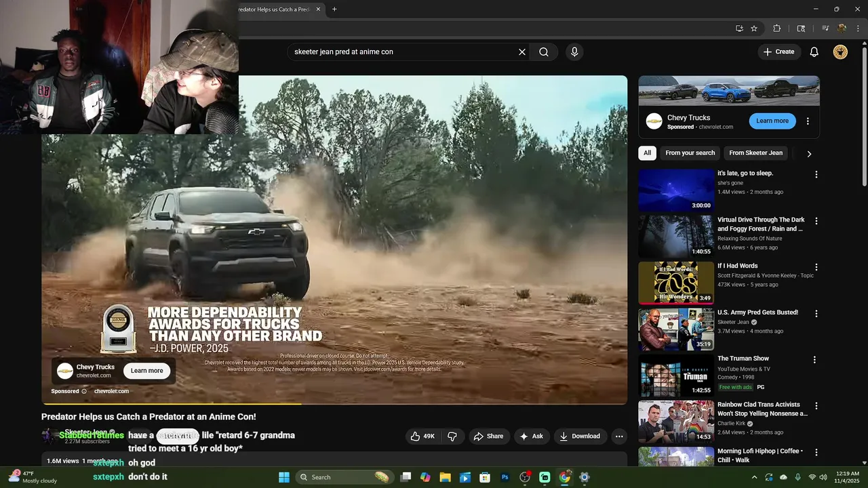Click Learn more in sidebar Chevy ad
Screen dimensions: 868x488
click(x=772, y=121)
